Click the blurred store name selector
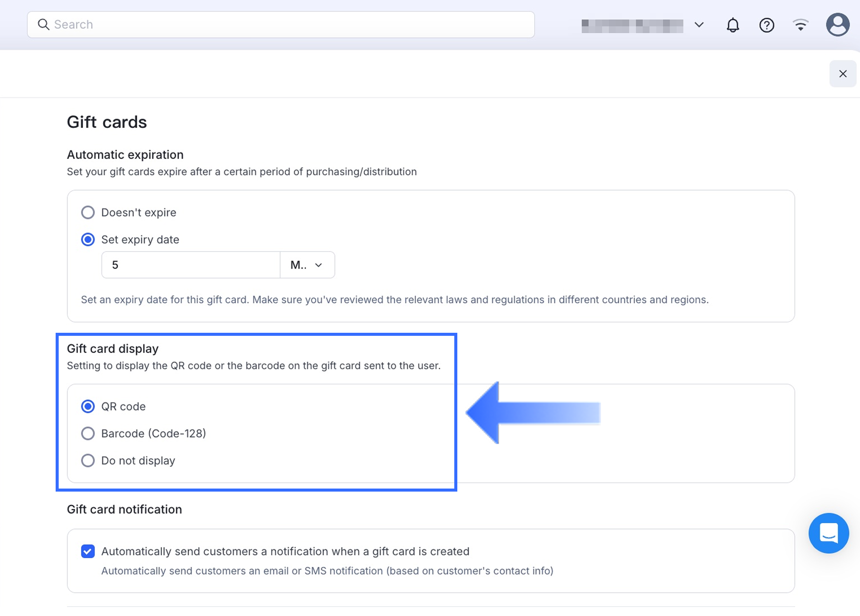 pyautogui.click(x=632, y=25)
